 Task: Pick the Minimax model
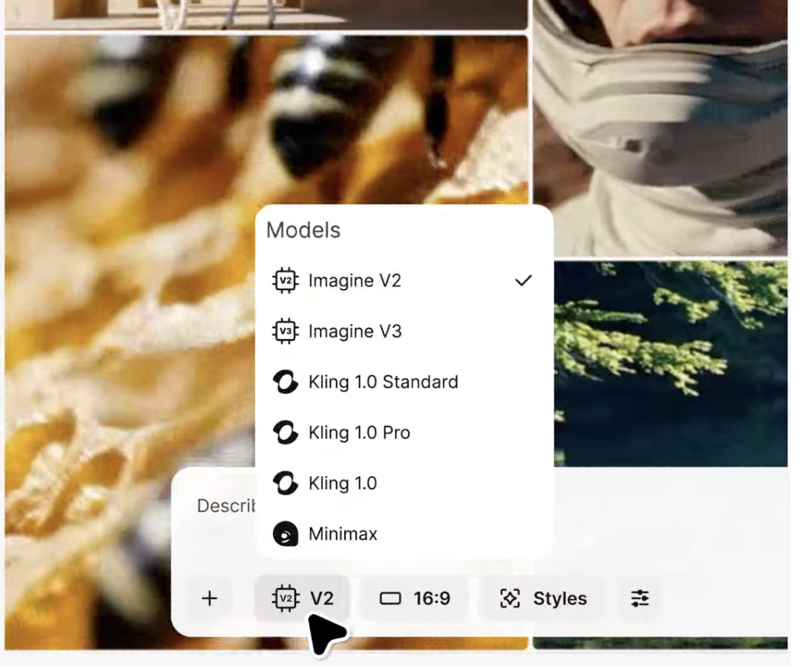pos(403,534)
